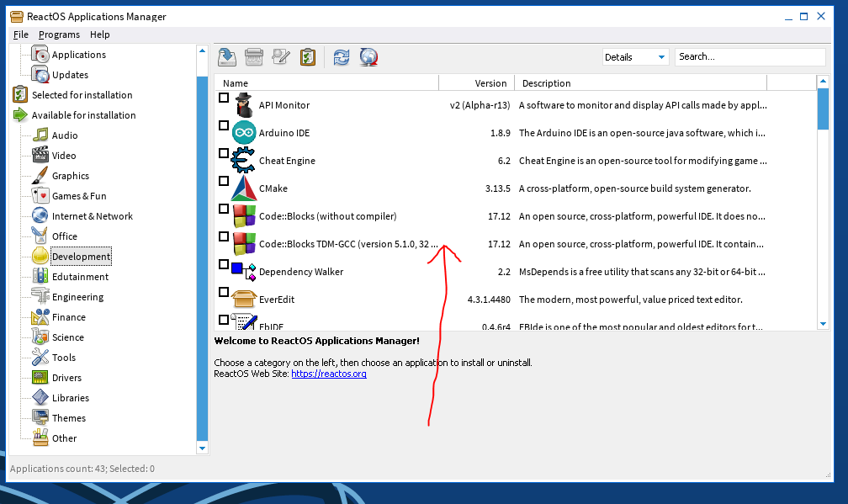The image size is (848, 504).
Task: Sort by the Description column header
Action: [640, 83]
